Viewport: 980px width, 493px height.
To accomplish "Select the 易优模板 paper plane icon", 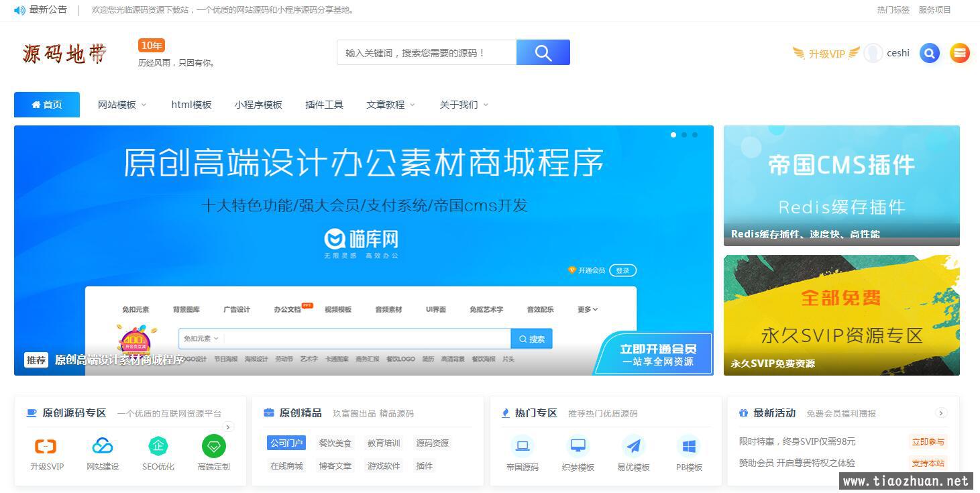I will (634, 446).
